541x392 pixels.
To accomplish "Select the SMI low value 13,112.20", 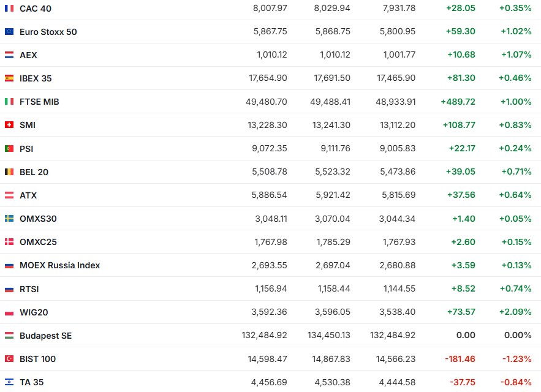I will pos(398,125).
